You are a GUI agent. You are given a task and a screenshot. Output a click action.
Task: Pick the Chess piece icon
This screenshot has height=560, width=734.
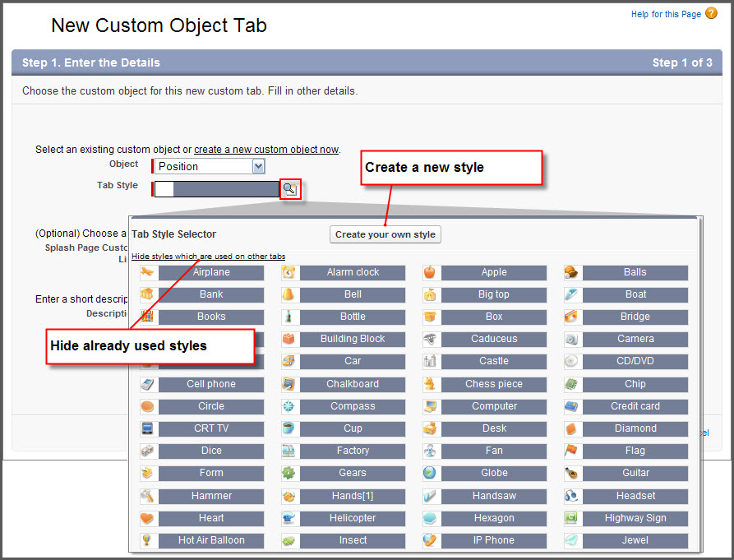click(x=430, y=384)
